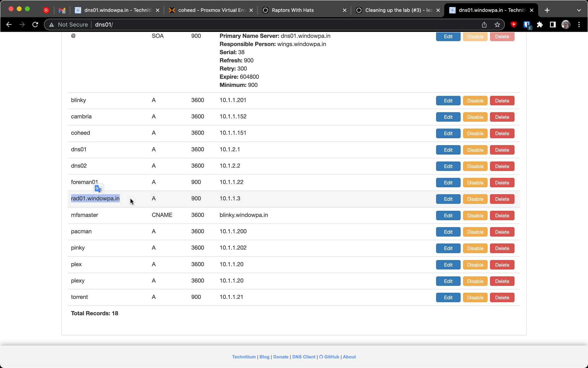Image resolution: width=588 pixels, height=368 pixels.
Task: Click the back navigation arrow
Action: [x=9, y=25]
